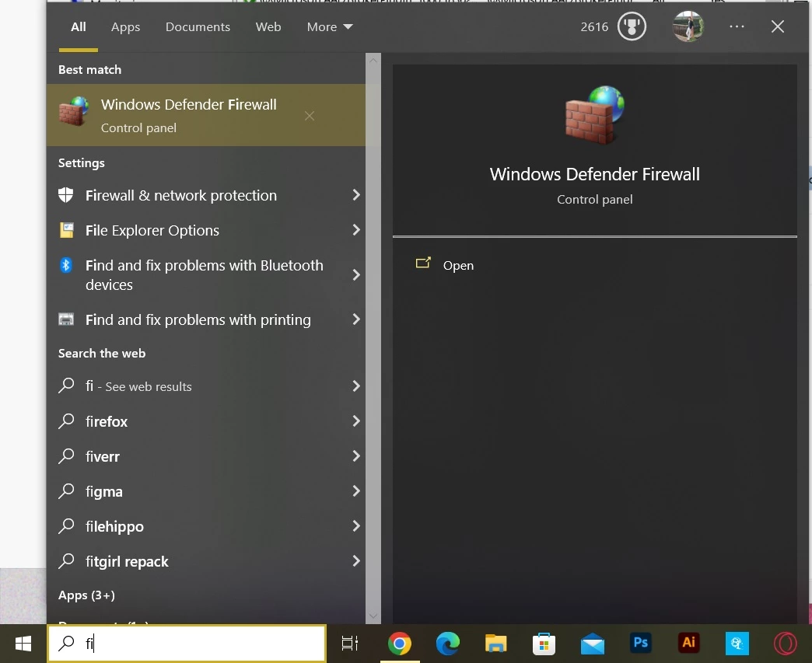Launch Photoshop from the taskbar
Screen dimensions: 812x663
click(x=641, y=642)
